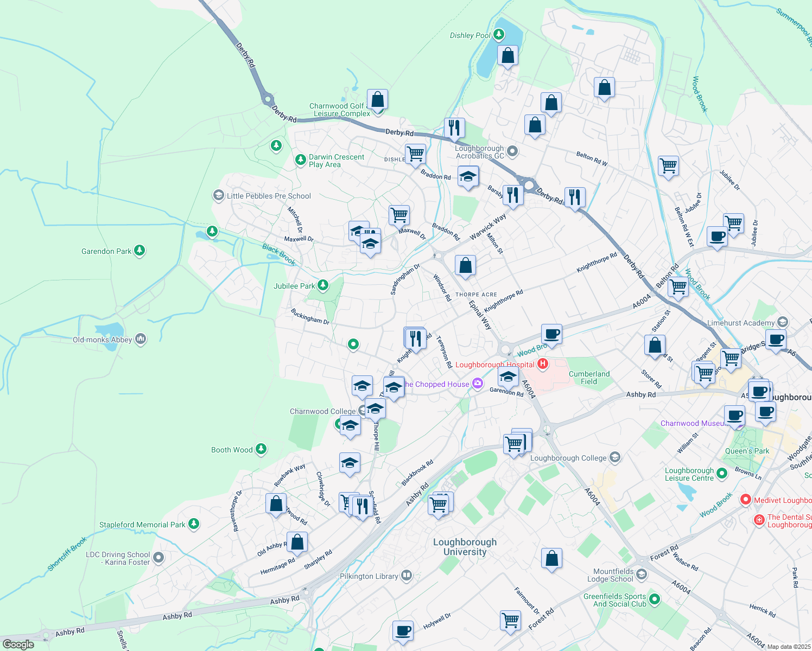The width and height of the screenshot is (812, 651).
Task: Select the Mountfields Lodge School marker
Action: coord(642,575)
